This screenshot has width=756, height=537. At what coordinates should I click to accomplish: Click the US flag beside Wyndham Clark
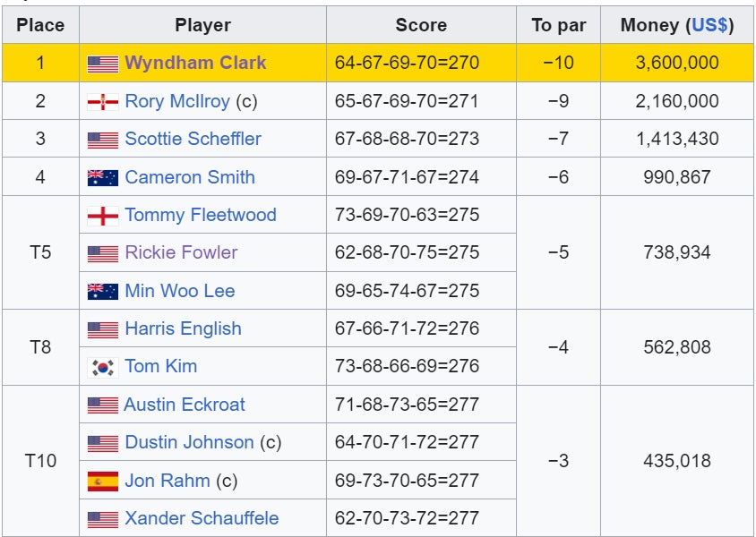(x=102, y=64)
